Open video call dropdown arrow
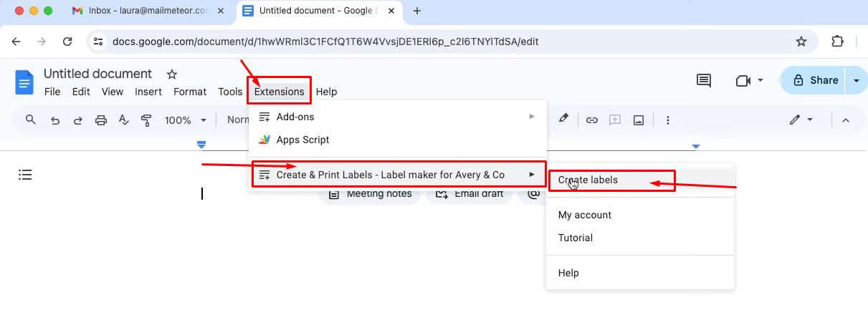 [x=760, y=80]
